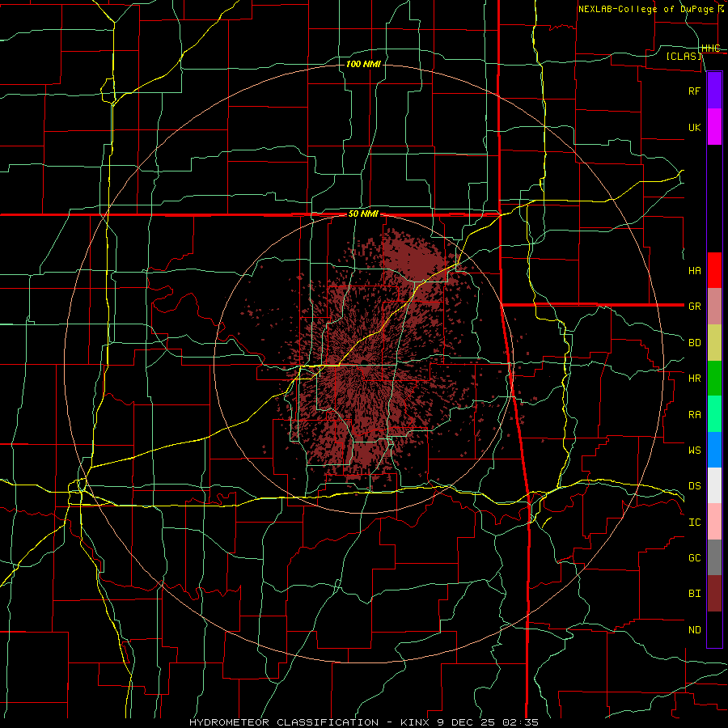The height and width of the screenshot is (728, 728).
Task: Click the 02:35 timestamp
Action: pyautogui.click(x=521, y=722)
